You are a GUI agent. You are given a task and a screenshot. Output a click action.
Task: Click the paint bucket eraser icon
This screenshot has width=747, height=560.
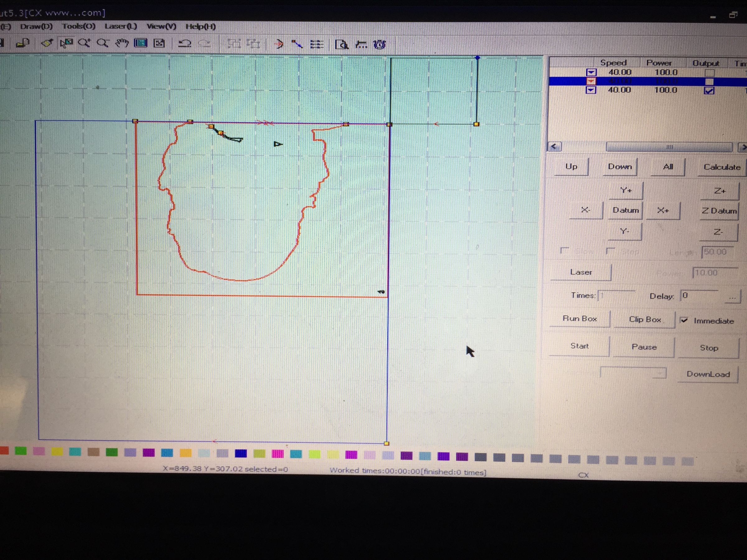click(47, 43)
